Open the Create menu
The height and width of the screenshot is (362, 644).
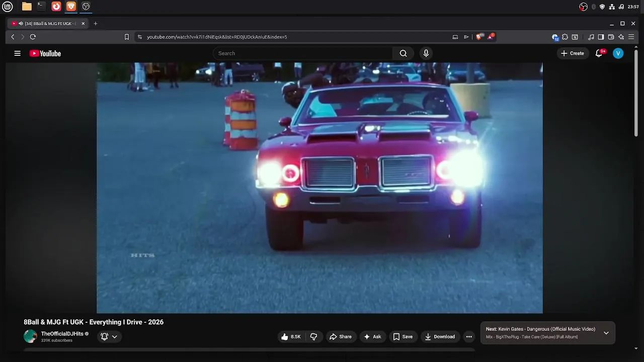pos(573,53)
